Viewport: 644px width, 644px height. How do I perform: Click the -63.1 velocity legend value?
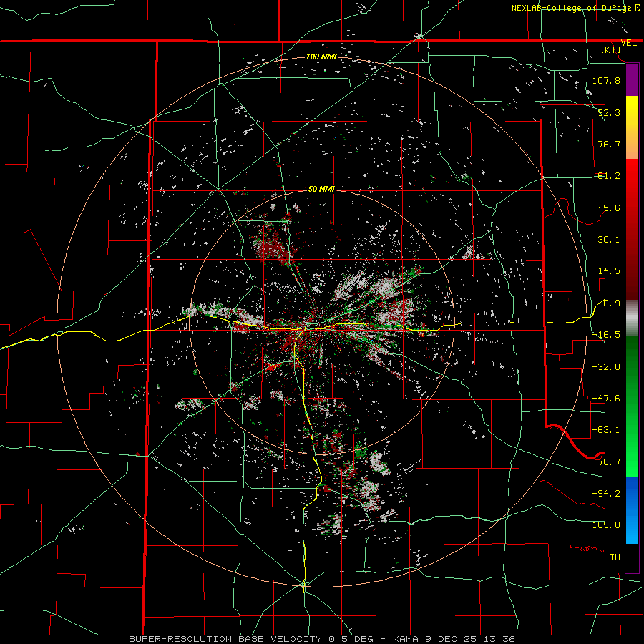(x=606, y=430)
